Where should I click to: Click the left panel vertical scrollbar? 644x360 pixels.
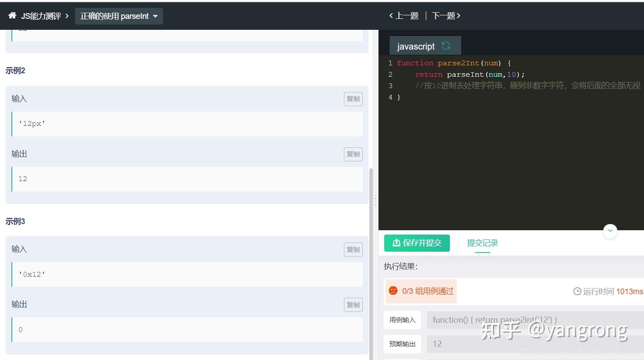pos(372,263)
